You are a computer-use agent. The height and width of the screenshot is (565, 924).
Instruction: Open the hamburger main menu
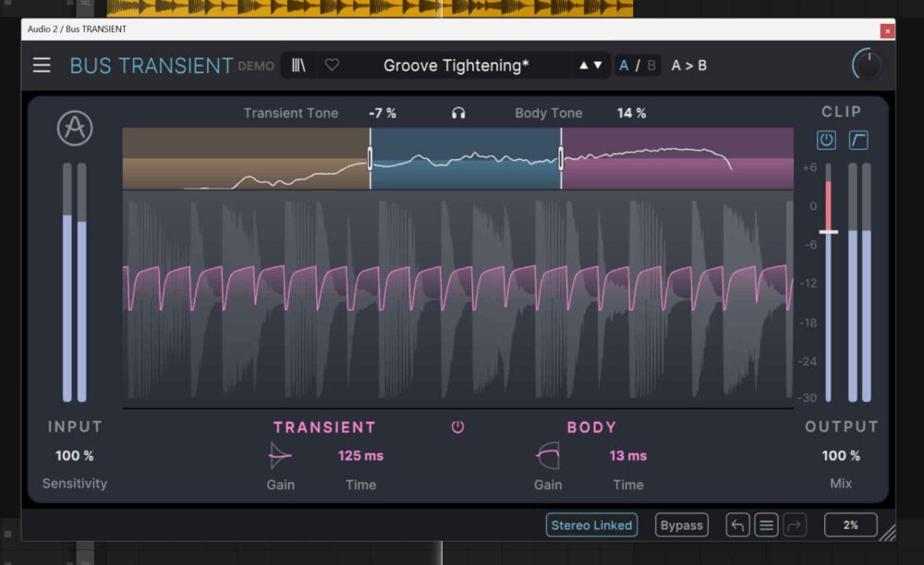[42, 66]
